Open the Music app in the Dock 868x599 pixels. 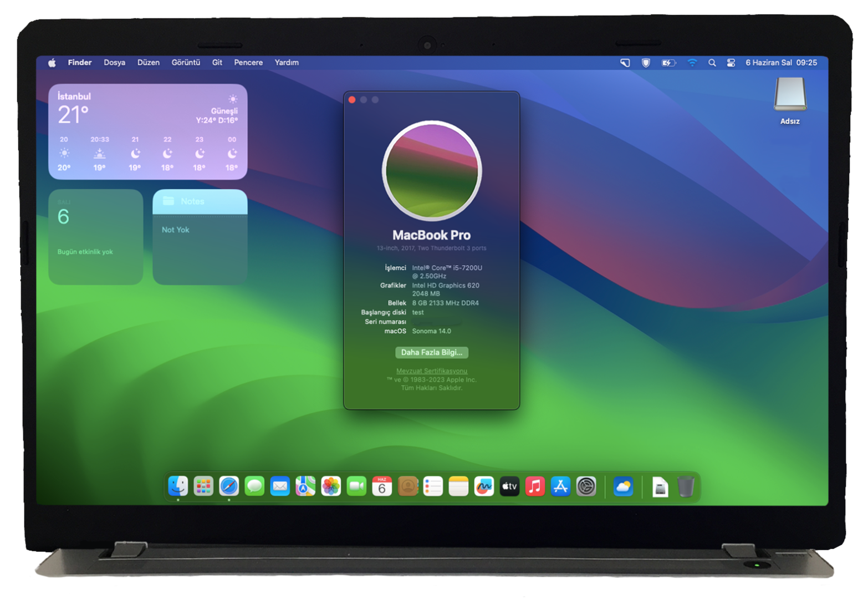[x=535, y=486]
